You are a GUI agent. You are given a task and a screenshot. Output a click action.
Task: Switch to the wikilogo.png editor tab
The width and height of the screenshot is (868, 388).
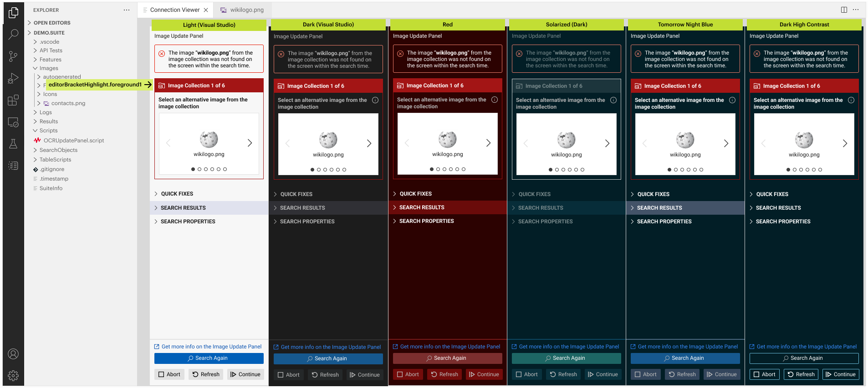pos(242,10)
